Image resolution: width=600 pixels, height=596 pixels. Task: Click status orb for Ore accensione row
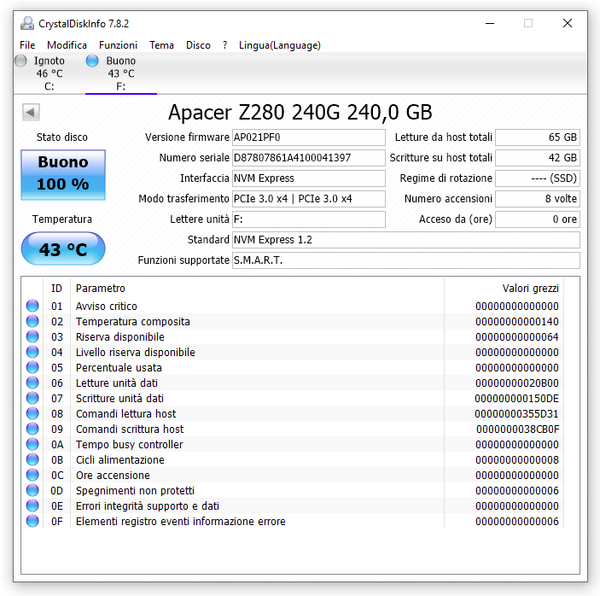point(33,475)
